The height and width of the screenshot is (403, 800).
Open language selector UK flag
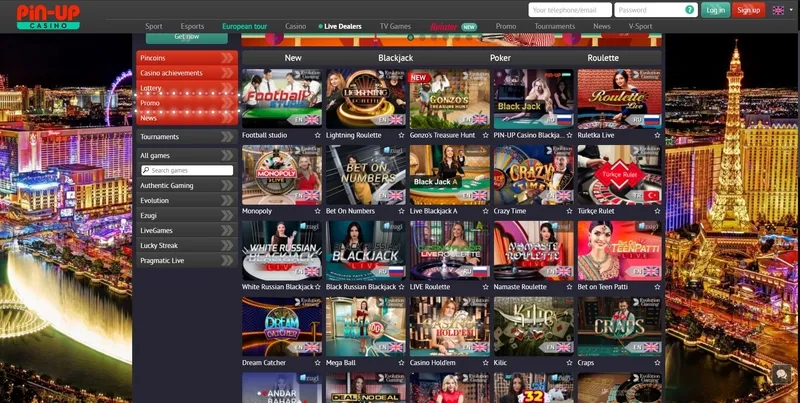[778, 10]
